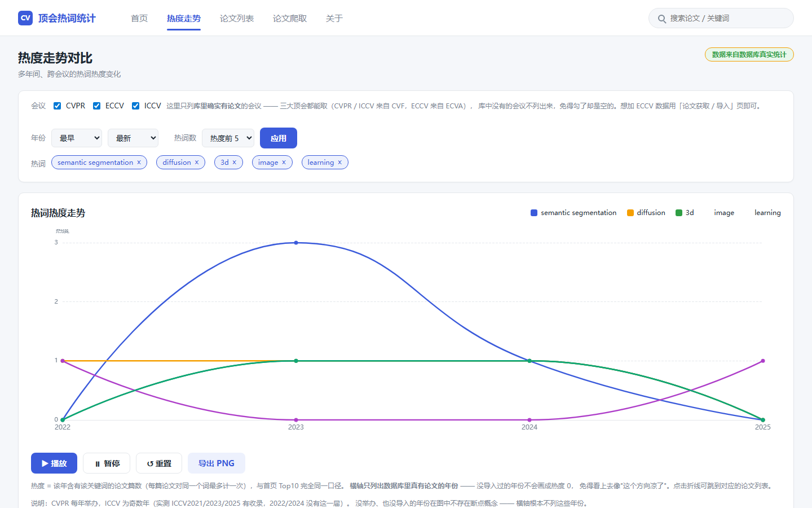Open the 论文列表 tab
This screenshot has width=812, height=508.
(x=237, y=19)
